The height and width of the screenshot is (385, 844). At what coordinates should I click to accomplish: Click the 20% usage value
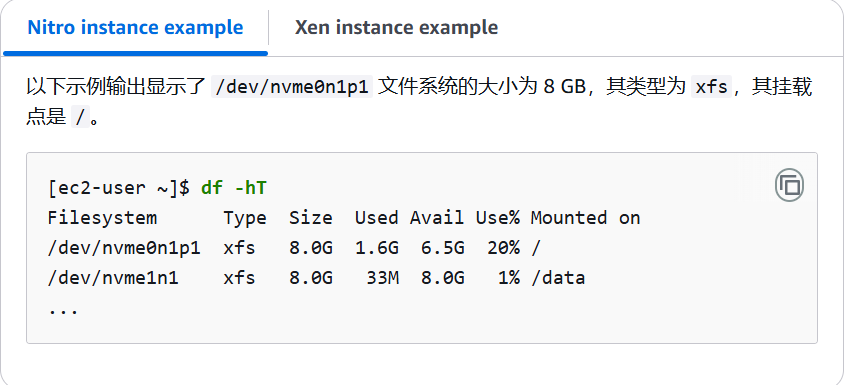pyautogui.click(x=503, y=248)
